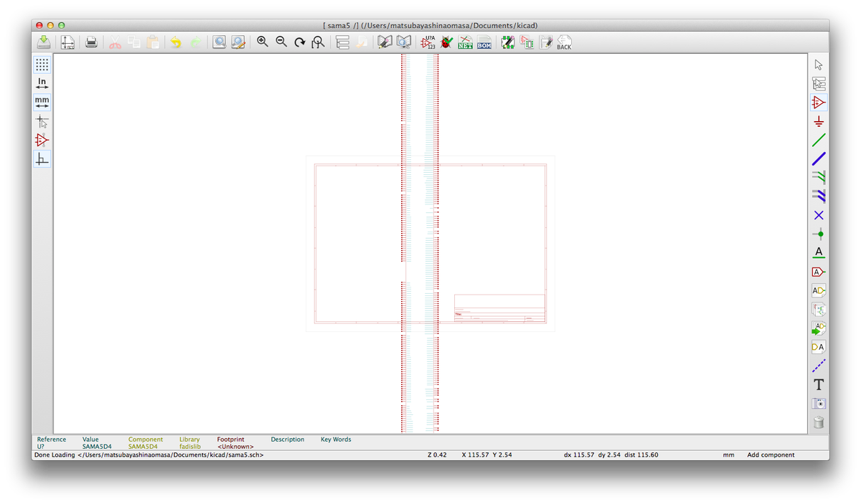
Task: Cut the selected item
Action: coord(116,42)
